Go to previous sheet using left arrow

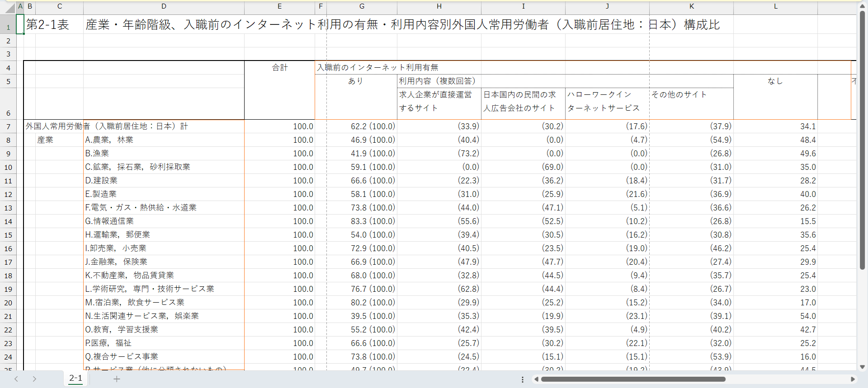click(x=16, y=379)
